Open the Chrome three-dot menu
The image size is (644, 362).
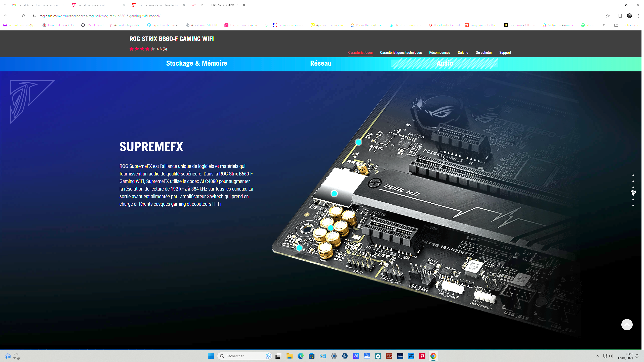(x=638, y=16)
